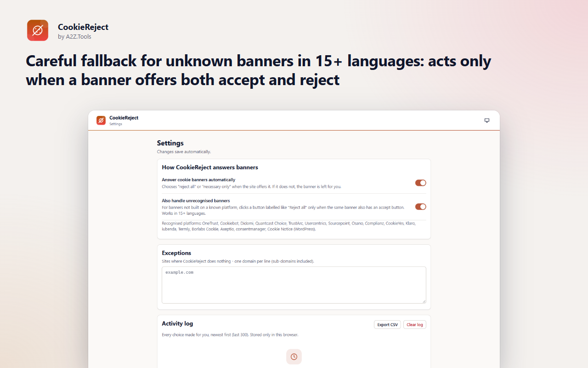Image resolution: width=588 pixels, height=368 pixels.
Task: Click 'Every choice made for you' description
Action: point(230,335)
